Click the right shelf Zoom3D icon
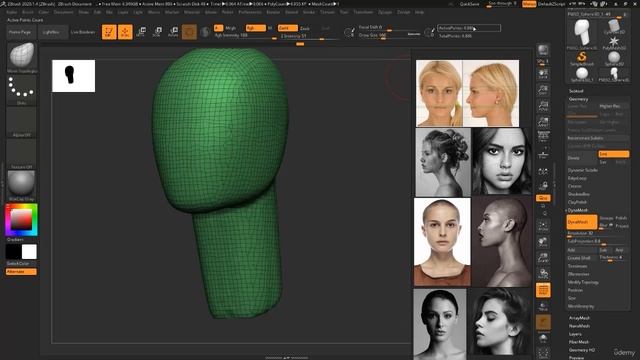 click(543, 258)
